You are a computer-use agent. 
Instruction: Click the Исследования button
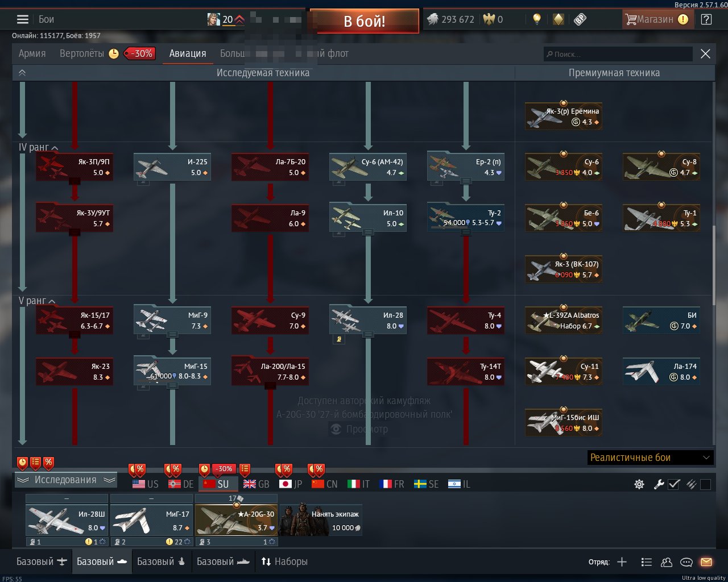pos(65,480)
